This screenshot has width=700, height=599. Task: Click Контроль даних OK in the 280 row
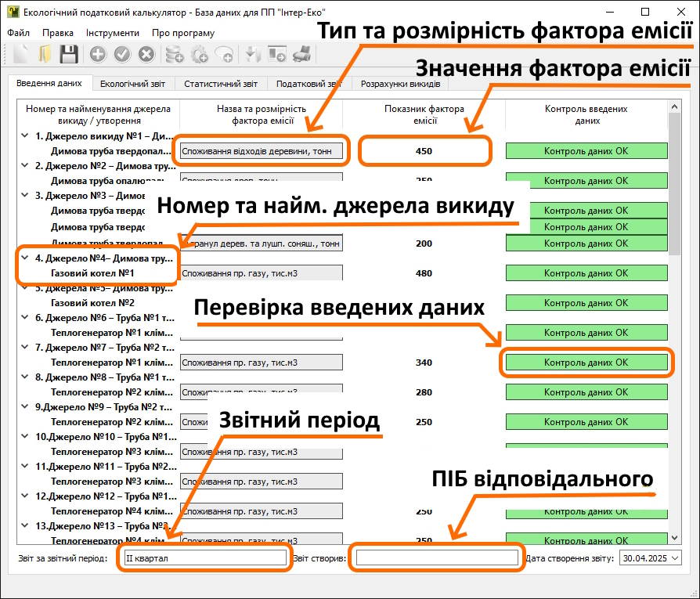[x=586, y=392]
